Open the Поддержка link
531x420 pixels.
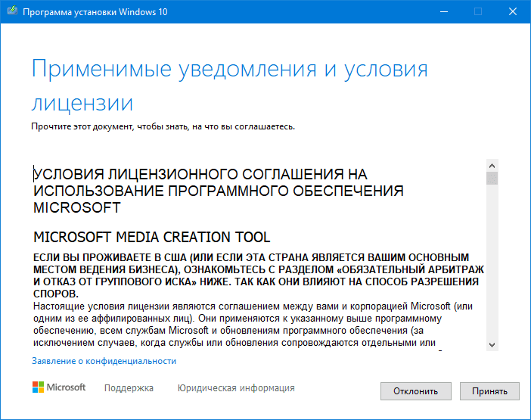click(129, 388)
